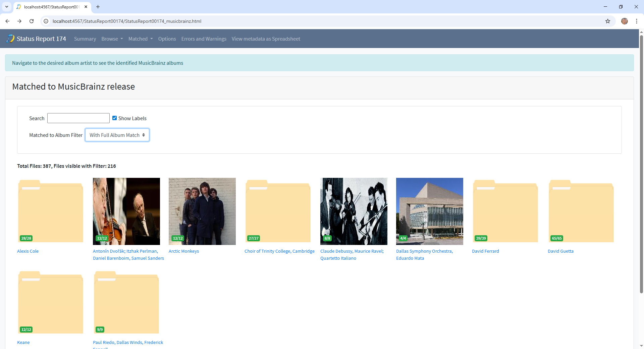Open the Alexis Cole folder icon
The image size is (644, 349).
point(50,211)
